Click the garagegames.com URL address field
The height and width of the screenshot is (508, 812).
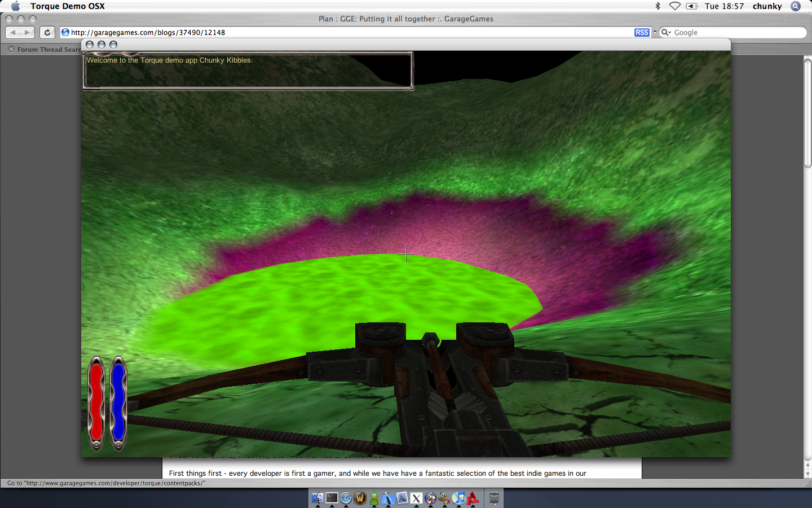coord(338,33)
